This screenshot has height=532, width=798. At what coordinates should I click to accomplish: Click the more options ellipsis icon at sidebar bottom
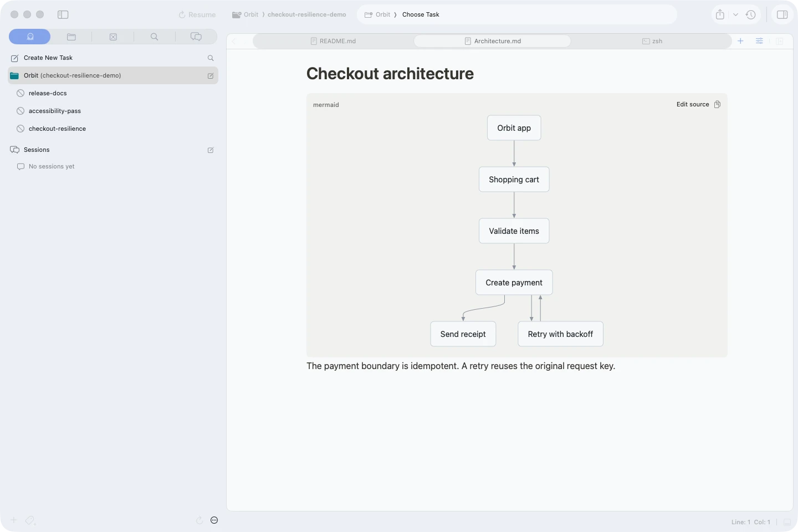(214, 520)
